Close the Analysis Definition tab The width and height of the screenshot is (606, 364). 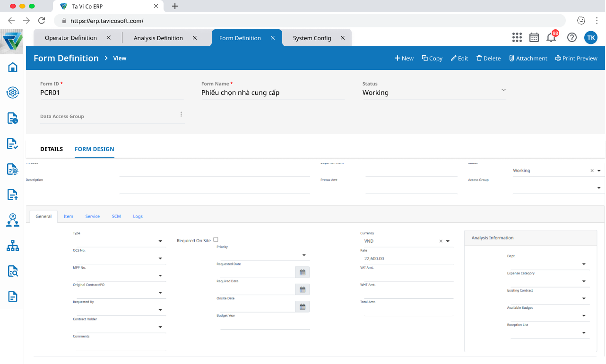point(195,38)
